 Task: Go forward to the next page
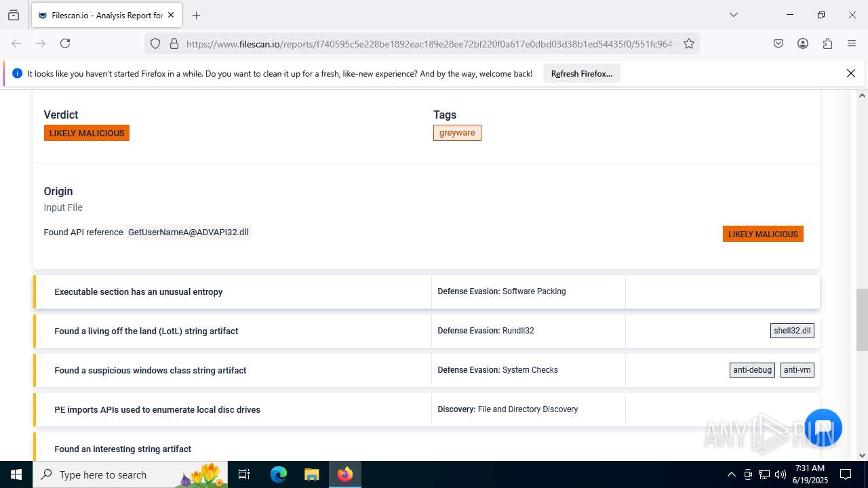tap(41, 43)
